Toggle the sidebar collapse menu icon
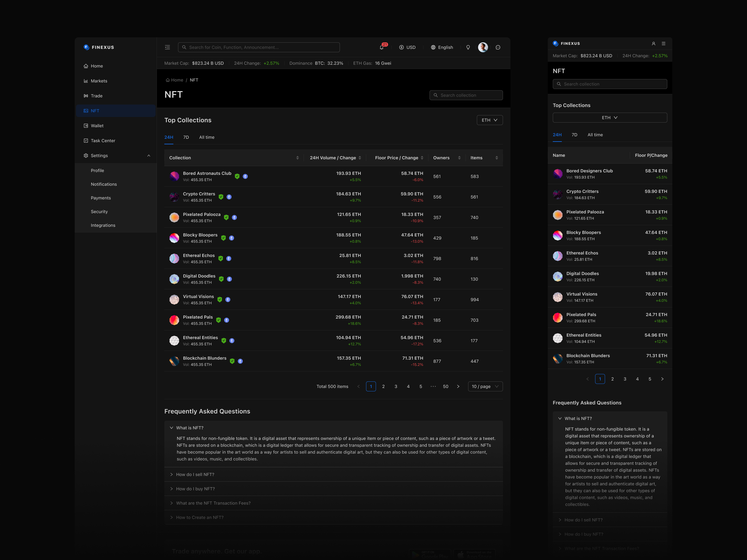 click(x=167, y=47)
